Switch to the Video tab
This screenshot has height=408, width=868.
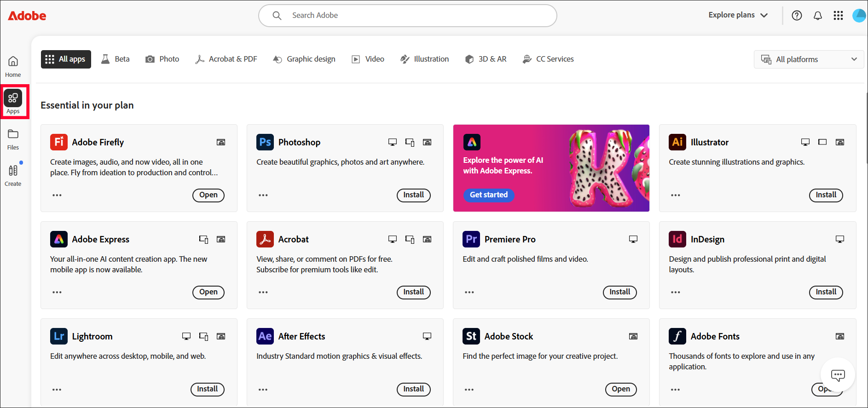(368, 59)
